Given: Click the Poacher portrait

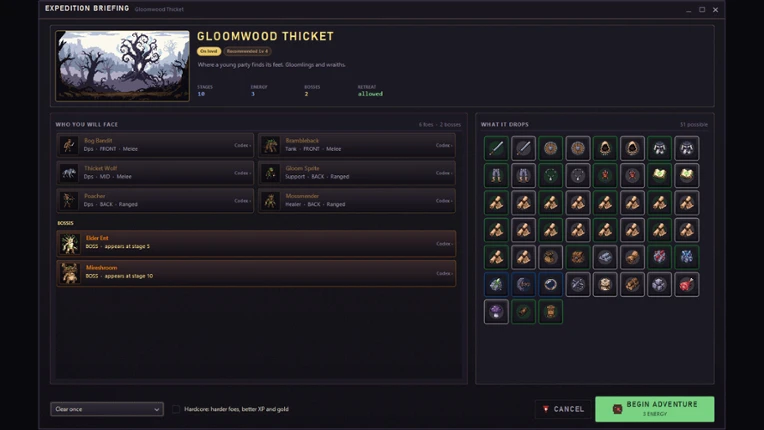Looking at the screenshot, I should click(x=69, y=201).
